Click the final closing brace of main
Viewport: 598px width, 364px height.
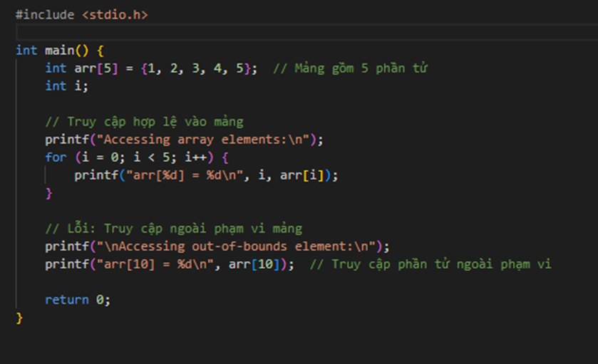tap(19, 318)
